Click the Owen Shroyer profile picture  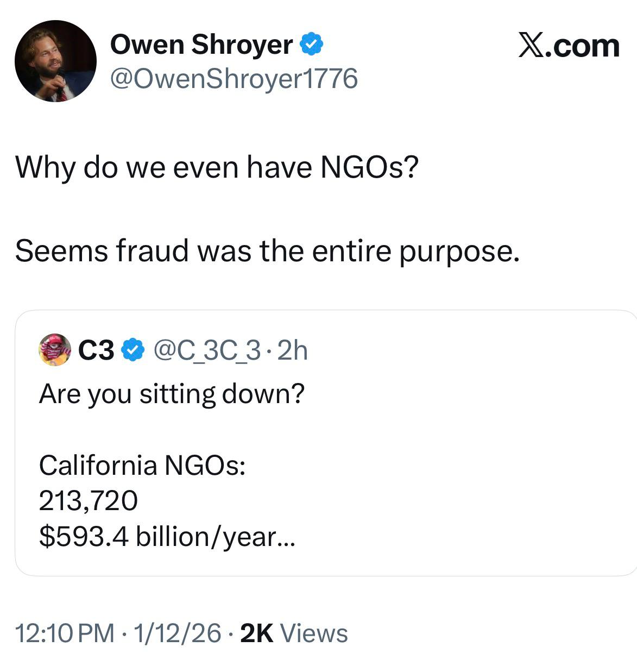[x=55, y=61]
